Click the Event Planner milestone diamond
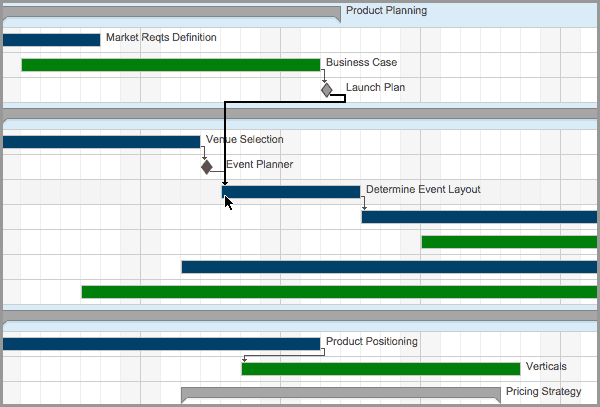600x407 pixels. pos(207,166)
